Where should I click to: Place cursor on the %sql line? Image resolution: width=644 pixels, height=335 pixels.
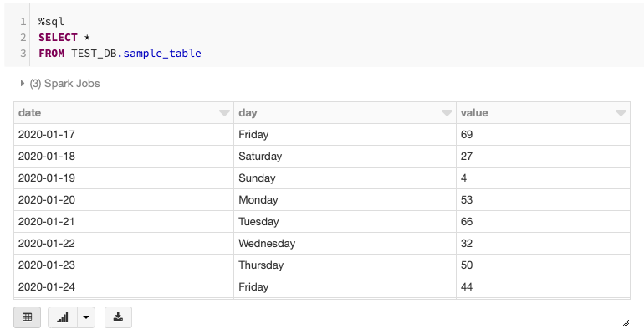pyautogui.click(x=50, y=21)
